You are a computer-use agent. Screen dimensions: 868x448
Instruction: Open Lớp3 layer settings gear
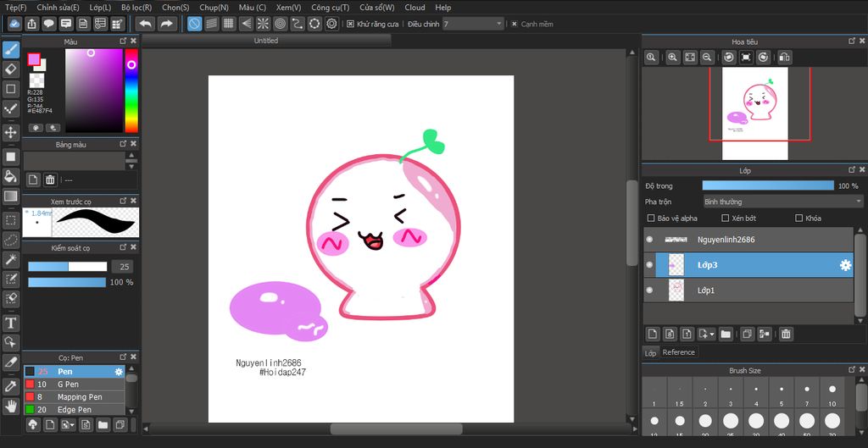tap(845, 265)
